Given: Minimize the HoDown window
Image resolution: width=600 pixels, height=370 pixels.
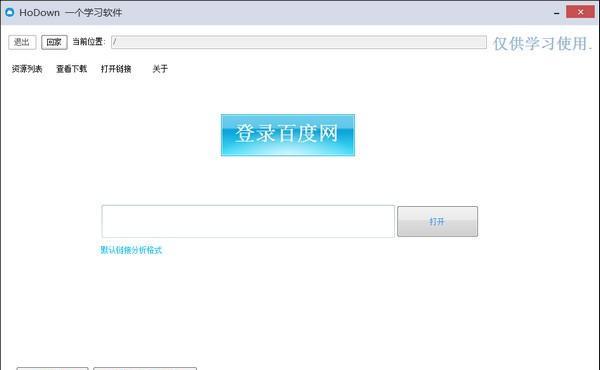Looking at the screenshot, I should (556, 13).
